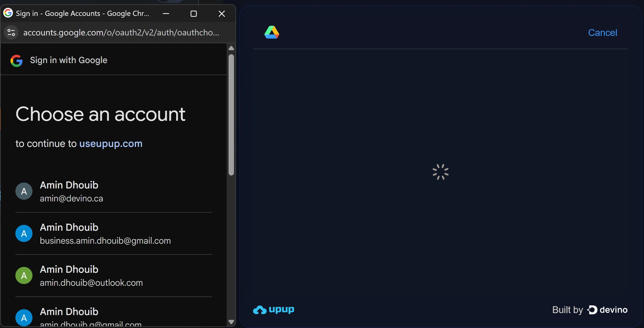The height and width of the screenshot is (328, 644).
Task: Click avatar for amin@devino.ca account
Action: [24, 191]
